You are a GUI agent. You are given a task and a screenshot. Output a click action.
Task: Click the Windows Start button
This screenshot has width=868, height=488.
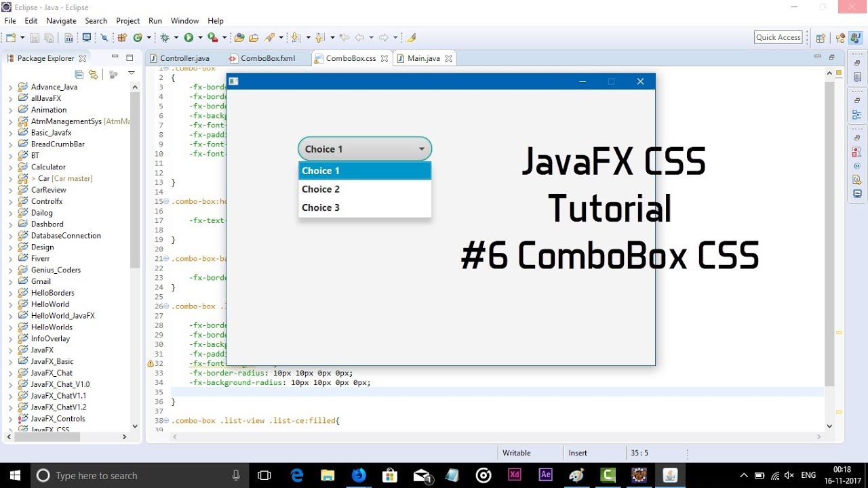14,475
